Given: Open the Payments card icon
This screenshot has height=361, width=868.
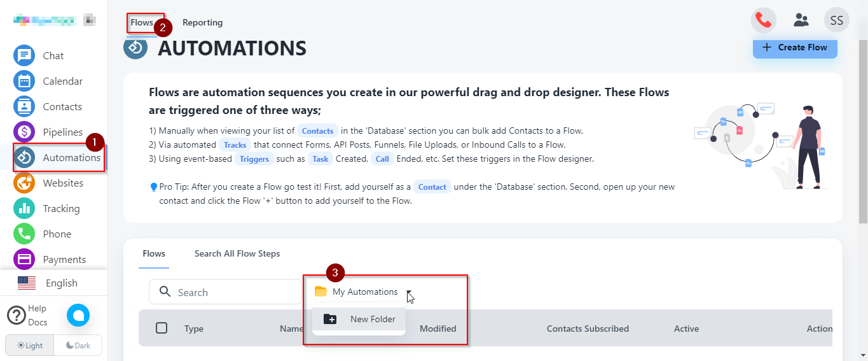Looking at the screenshot, I should tap(24, 259).
